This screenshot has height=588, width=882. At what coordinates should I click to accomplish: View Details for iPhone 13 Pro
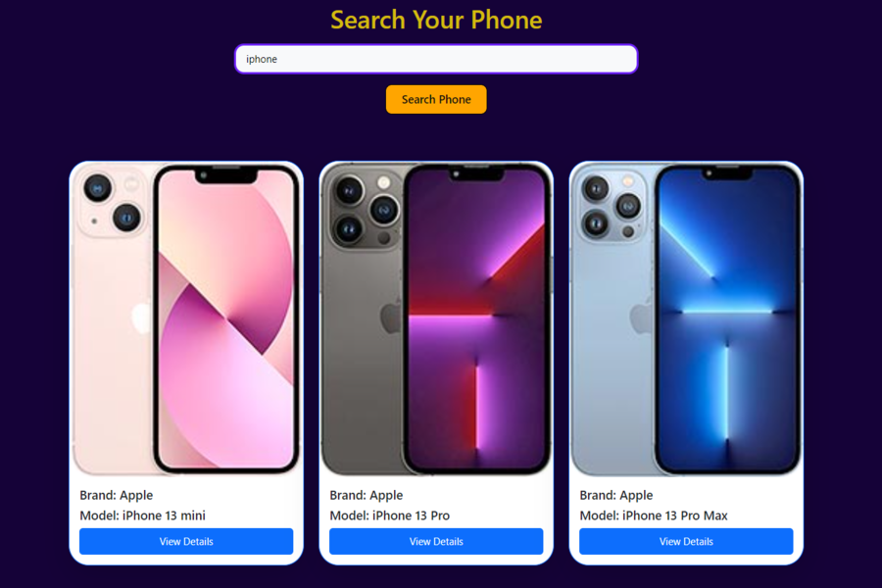(x=436, y=541)
